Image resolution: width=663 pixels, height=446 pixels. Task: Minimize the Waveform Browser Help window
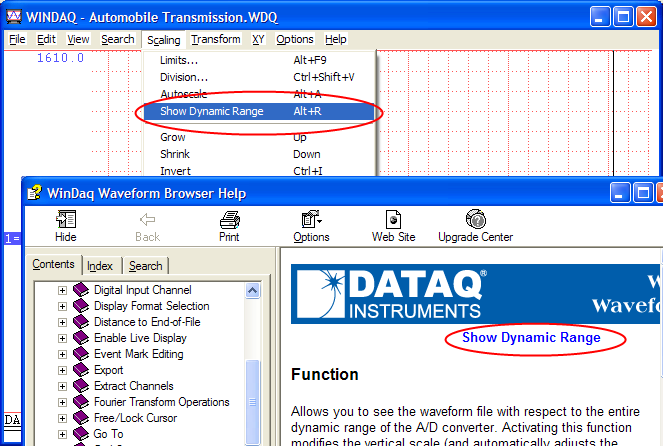(x=619, y=193)
